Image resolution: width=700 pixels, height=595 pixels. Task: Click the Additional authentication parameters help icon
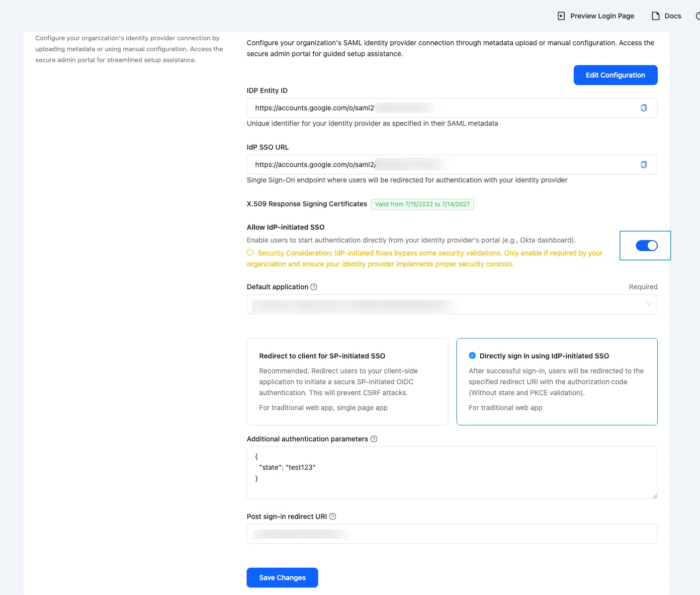point(374,439)
